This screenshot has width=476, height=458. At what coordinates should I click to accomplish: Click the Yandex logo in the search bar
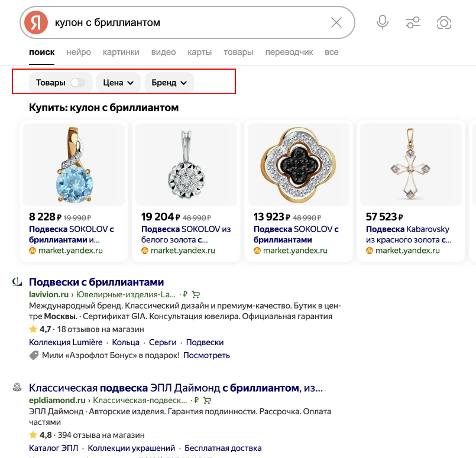coord(34,22)
